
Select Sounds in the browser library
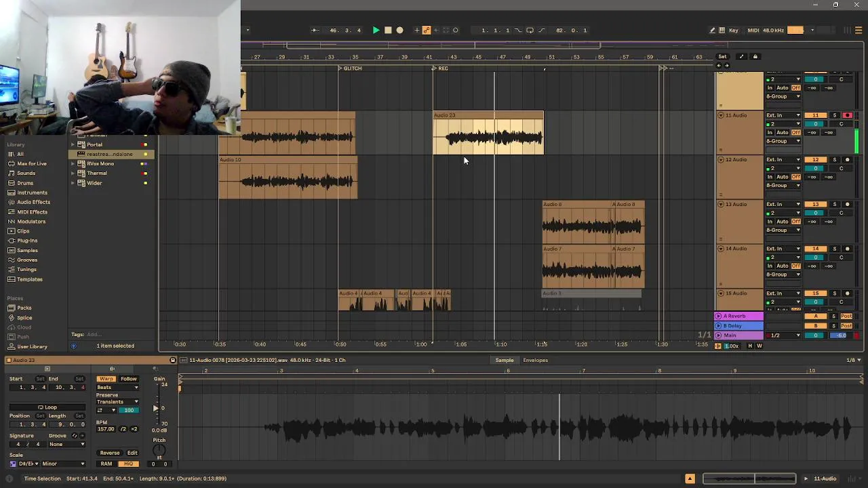(x=26, y=173)
